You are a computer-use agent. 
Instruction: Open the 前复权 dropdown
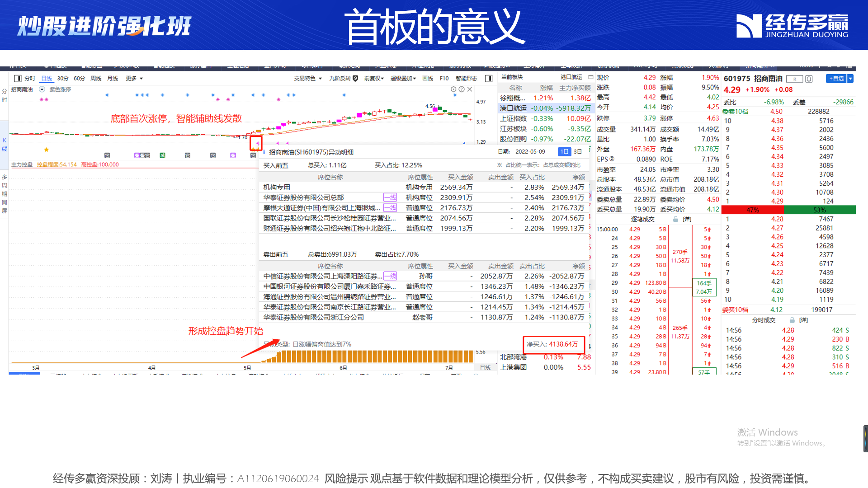(374, 79)
